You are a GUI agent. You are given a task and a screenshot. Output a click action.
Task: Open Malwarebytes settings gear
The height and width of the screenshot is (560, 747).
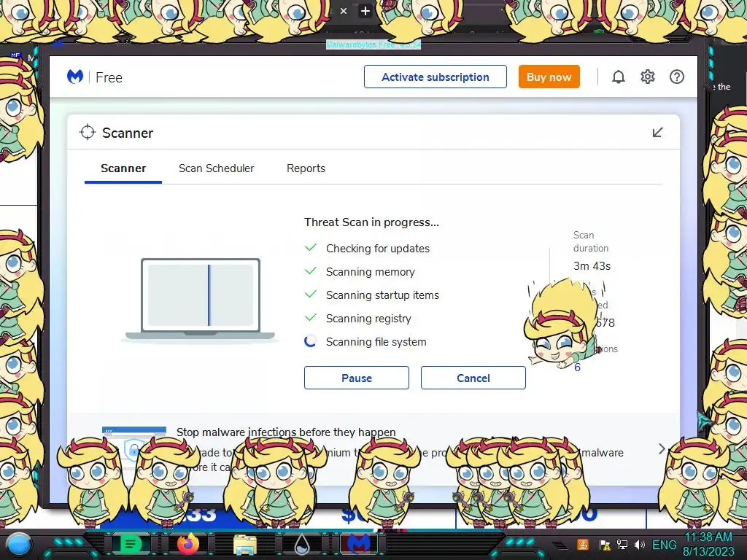tap(648, 77)
